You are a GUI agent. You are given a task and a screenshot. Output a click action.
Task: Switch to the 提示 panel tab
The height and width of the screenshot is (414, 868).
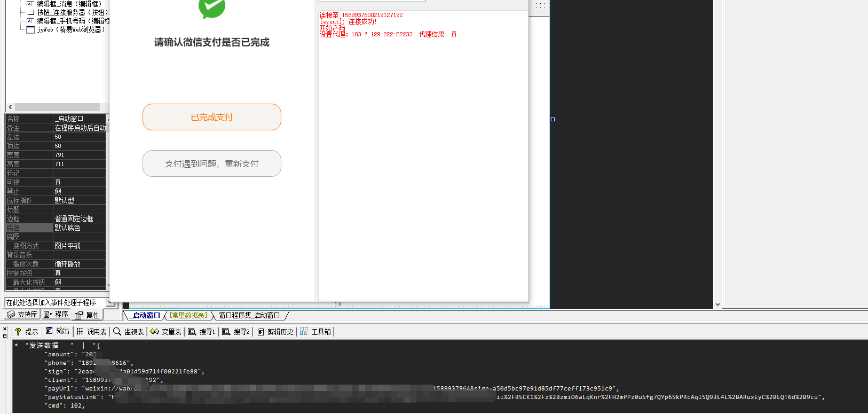(26, 332)
